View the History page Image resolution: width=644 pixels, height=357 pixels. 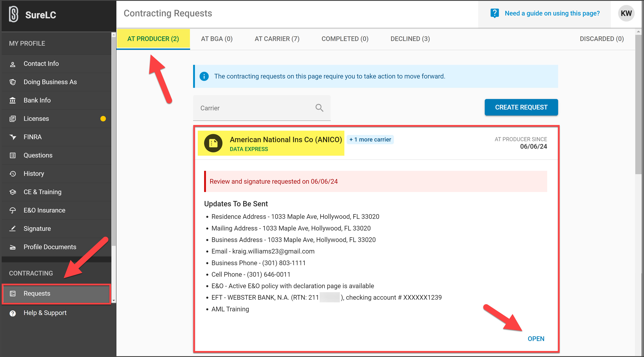pos(57,174)
